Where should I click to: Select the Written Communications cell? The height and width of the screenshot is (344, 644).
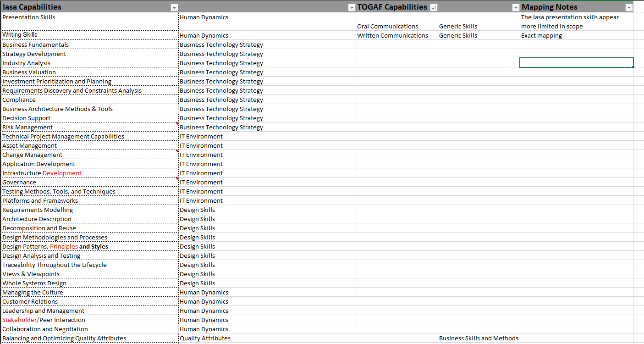click(x=397, y=35)
